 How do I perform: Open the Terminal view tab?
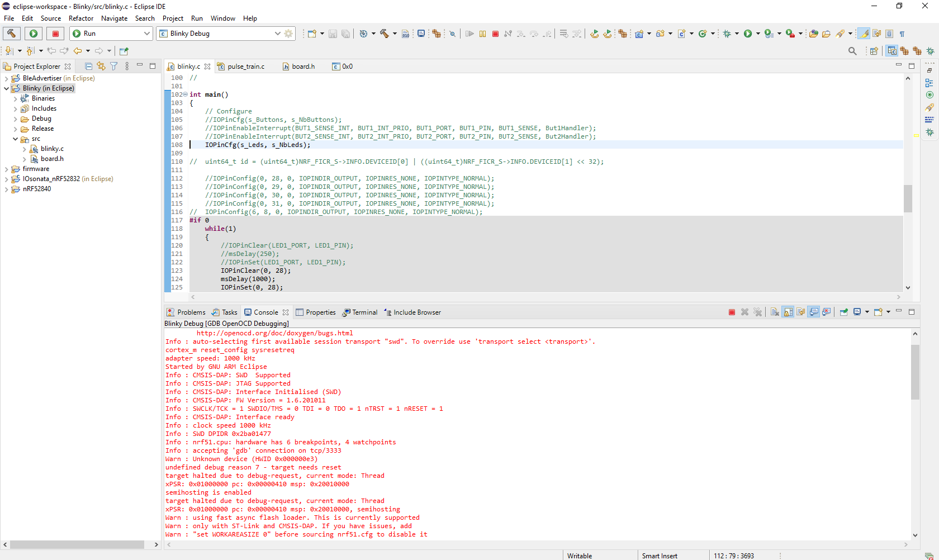point(360,312)
